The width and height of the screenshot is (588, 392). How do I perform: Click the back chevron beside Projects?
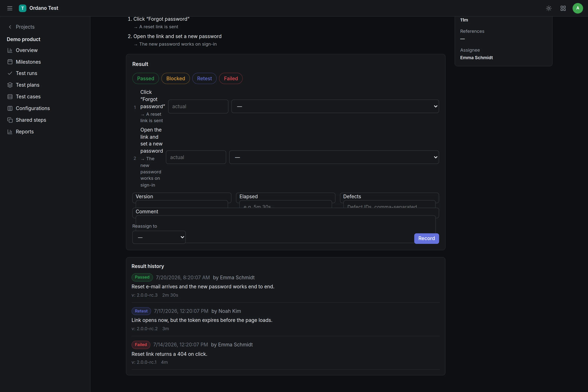[x=10, y=27]
